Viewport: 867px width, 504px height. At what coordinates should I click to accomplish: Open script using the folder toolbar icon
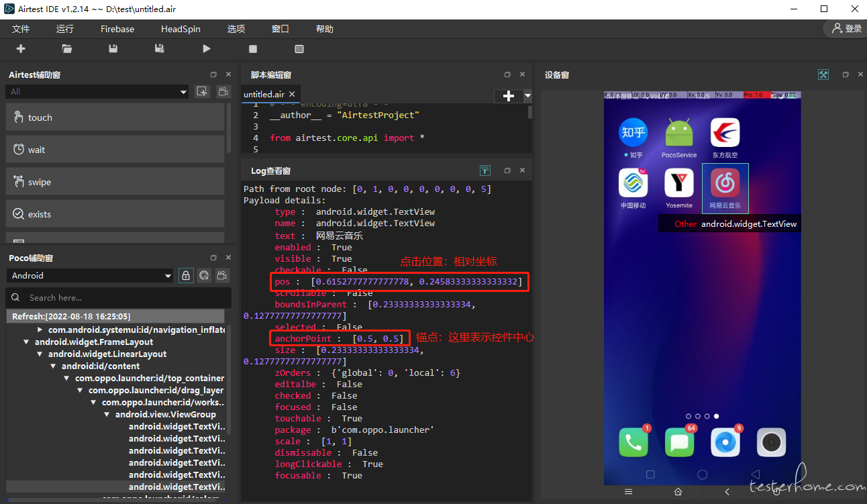[x=66, y=48]
